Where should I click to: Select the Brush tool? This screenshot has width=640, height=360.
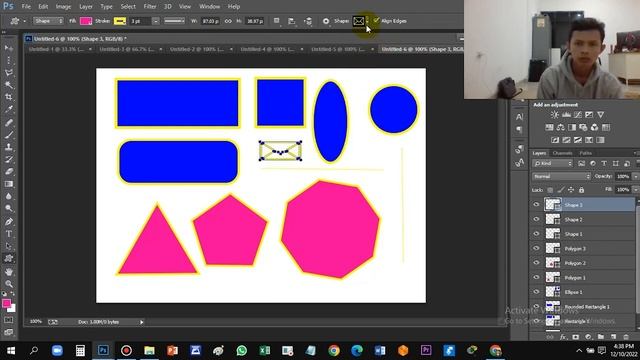[x=9, y=135]
